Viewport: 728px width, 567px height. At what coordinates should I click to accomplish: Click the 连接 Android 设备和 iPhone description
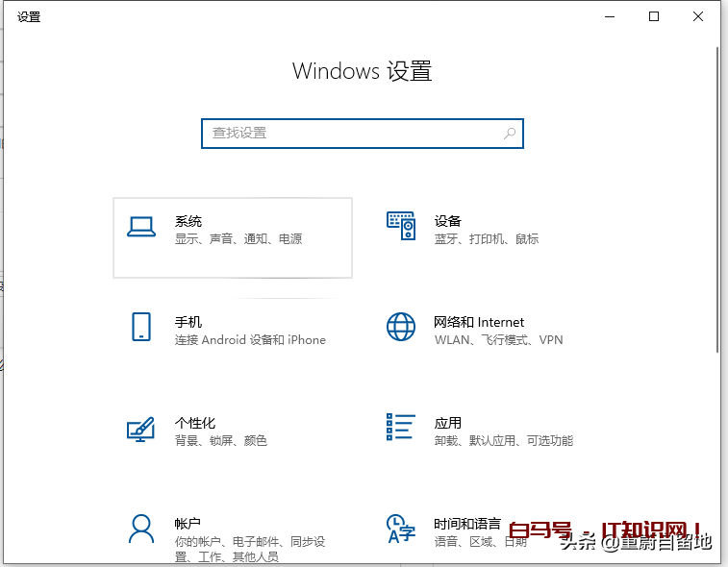coord(250,340)
